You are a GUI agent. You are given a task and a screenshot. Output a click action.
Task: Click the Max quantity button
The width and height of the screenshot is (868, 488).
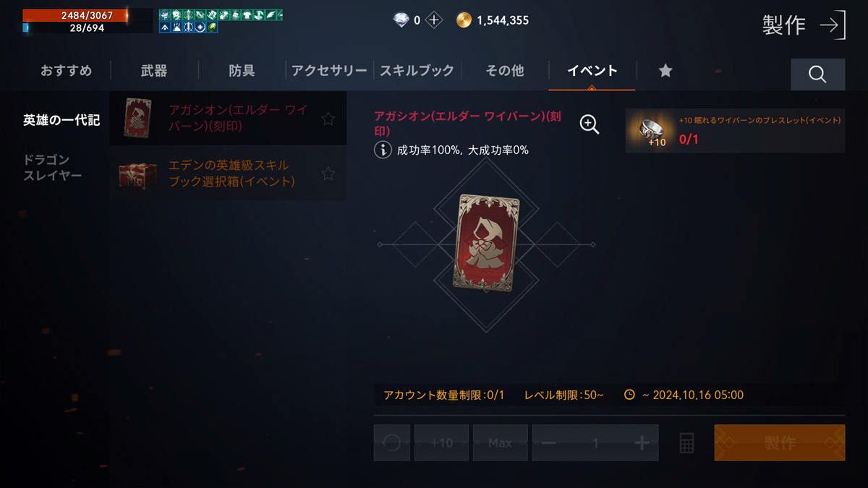tap(500, 443)
